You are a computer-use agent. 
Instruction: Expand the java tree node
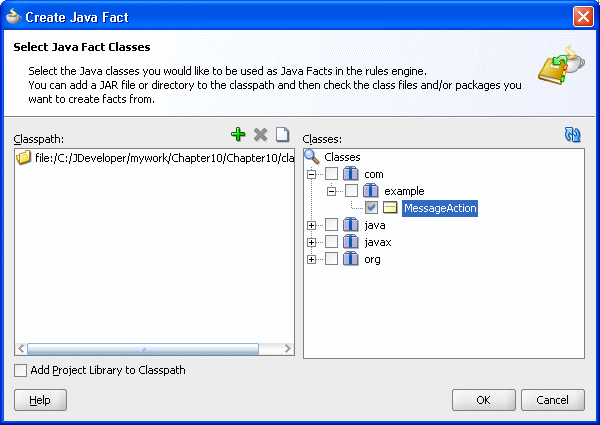point(311,225)
